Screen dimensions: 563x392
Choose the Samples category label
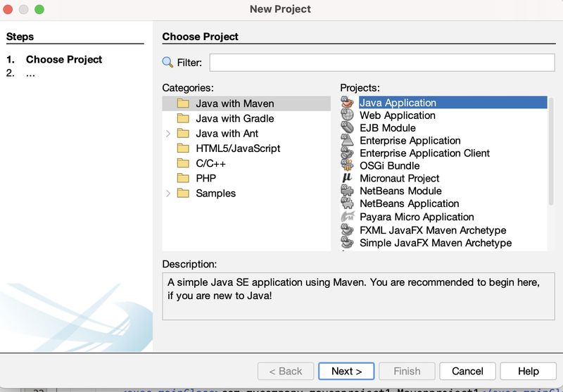coord(216,194)
